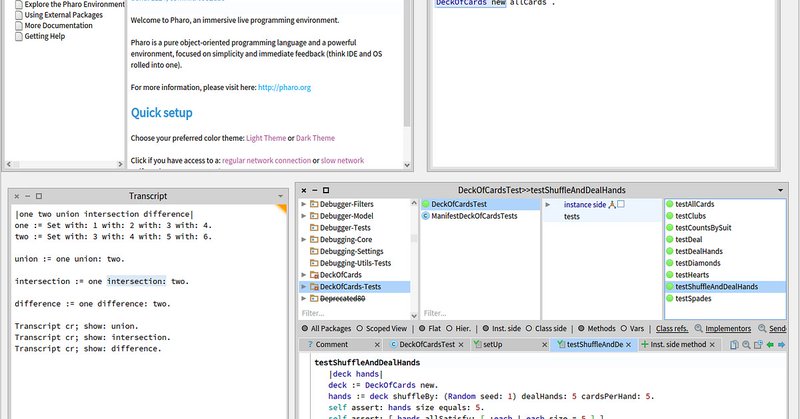Click magnifier icon beside Senders
The height and width of the screenshot is (419, 800).
pos(762,328)
